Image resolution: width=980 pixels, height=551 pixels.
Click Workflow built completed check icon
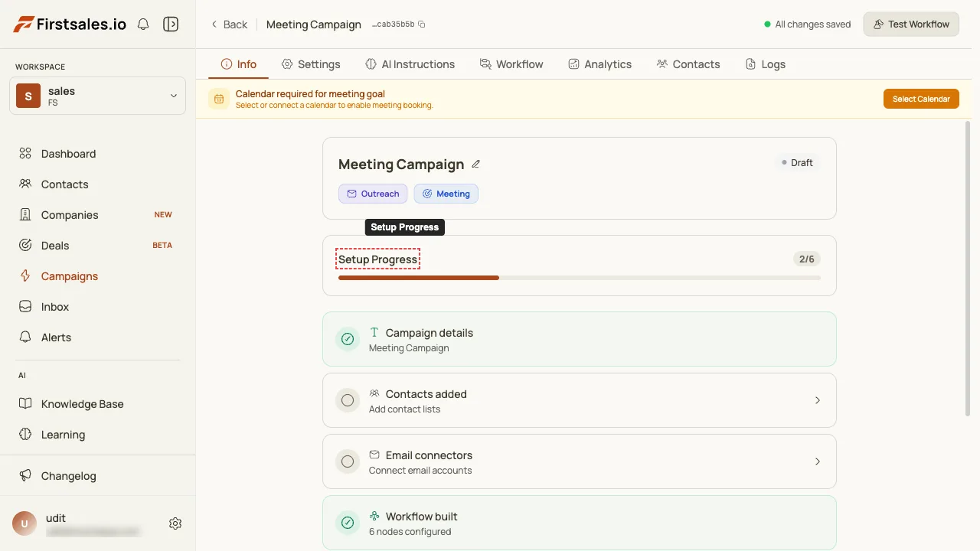(x=348, y=523)
